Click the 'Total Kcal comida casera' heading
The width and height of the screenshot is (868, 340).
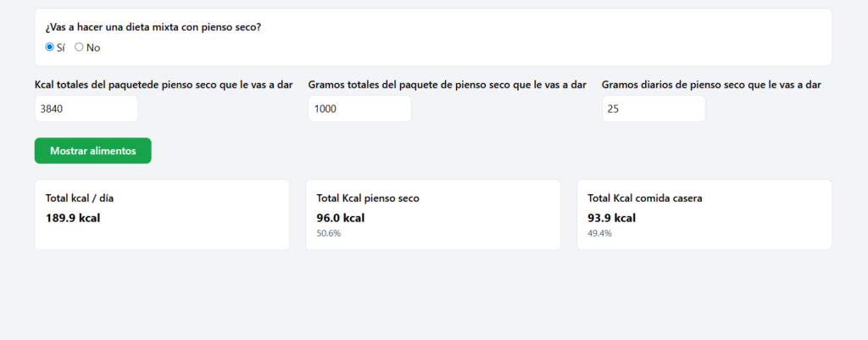click(x=644, y=198)
